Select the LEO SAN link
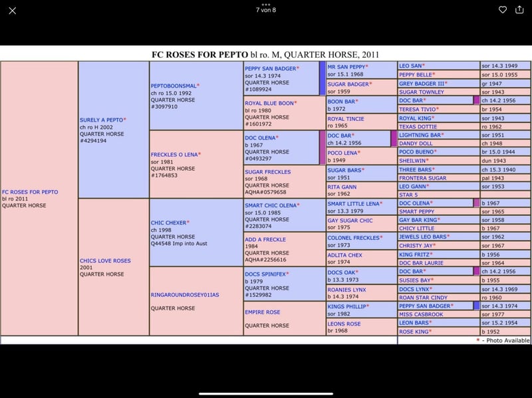The image size is (532, 398). point(410,66)
